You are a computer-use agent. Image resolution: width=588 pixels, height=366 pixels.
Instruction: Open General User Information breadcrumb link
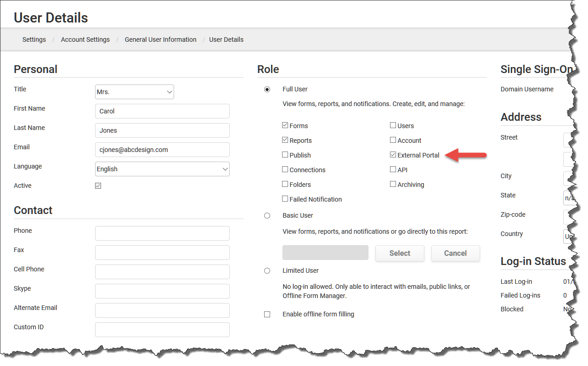161,39
